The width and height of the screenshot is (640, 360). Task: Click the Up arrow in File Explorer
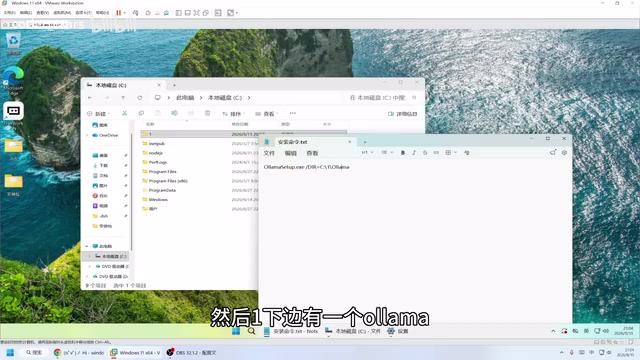point(123,98)
